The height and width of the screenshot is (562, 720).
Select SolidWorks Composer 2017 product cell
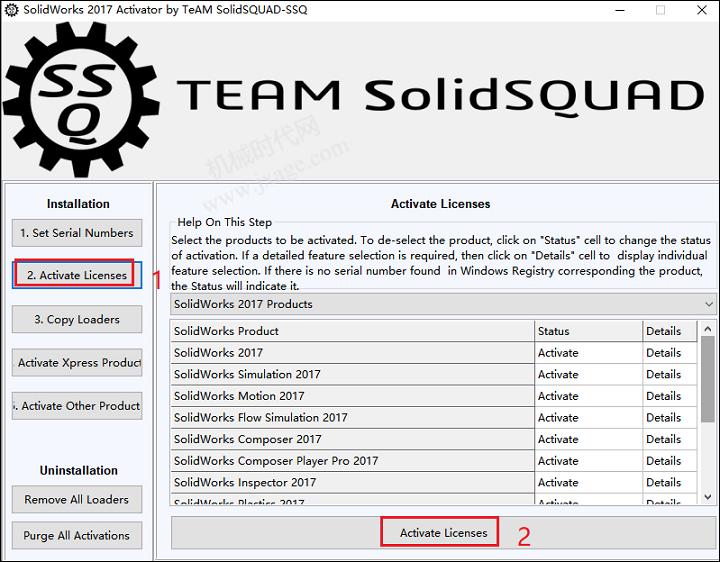pos(352,439)
